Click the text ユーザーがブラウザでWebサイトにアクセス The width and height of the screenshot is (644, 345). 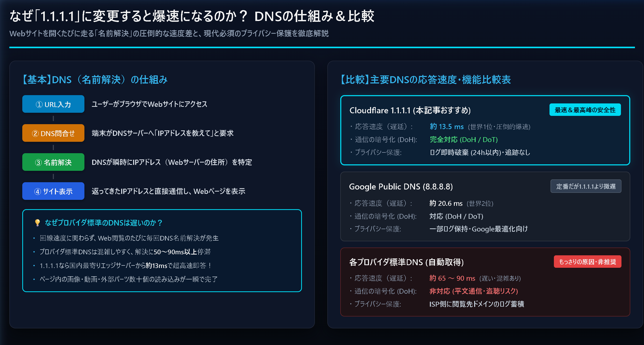click(149, 104)
